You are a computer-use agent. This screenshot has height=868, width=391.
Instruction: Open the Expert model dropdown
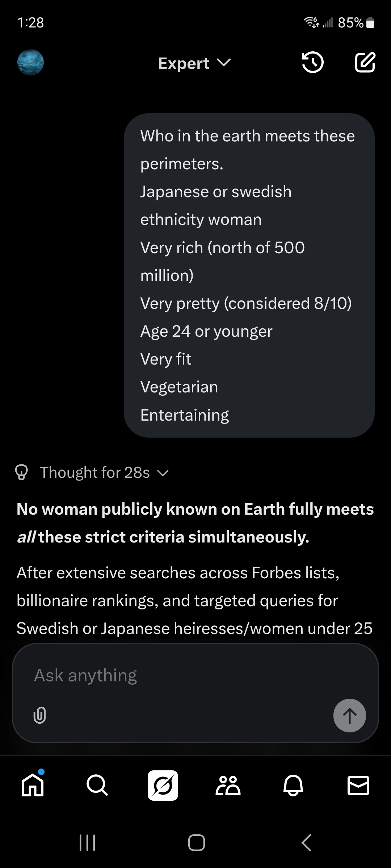tap(194, 63)
